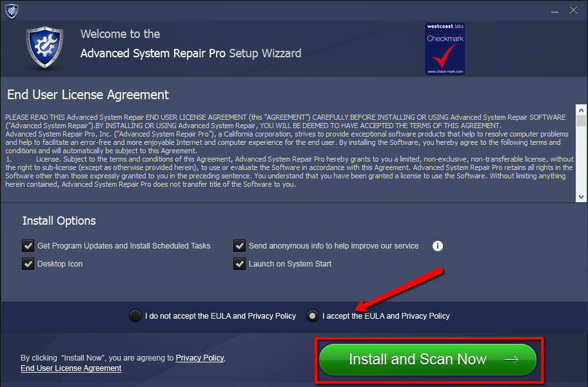Click the large Advanced System Repair shield logo
The width and height of the screenshot is (588, 387).
(x=44, y=47)
